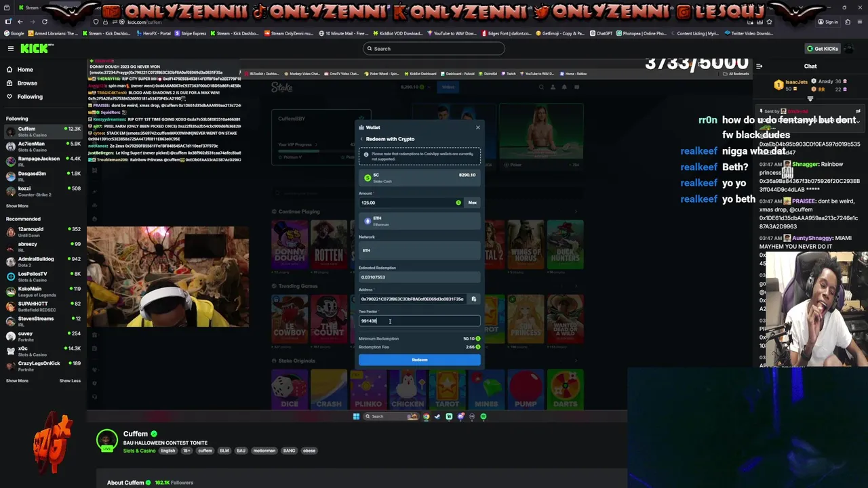Open AdmiralBulldog recommended channel
Image resolution: width=868 pixels, height=488 pixels.
point(43,261)
